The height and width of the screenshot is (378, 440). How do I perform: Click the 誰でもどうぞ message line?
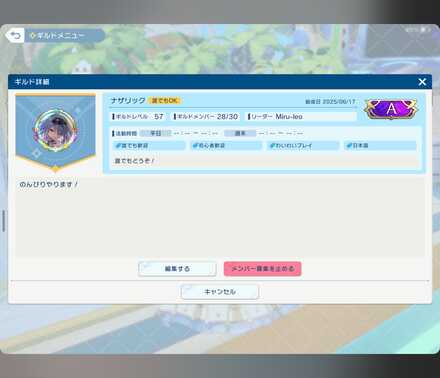[134, 161]
